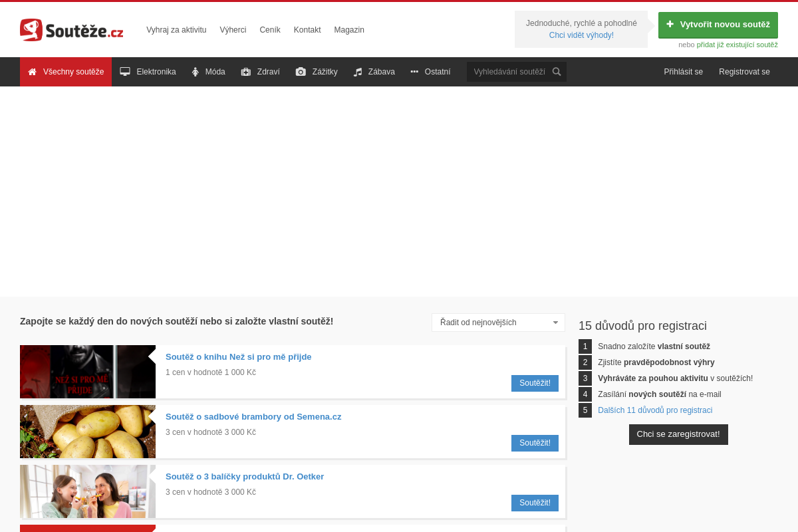
Task: Open the Řadit od nejnovějších dropdown
Action: tap(498, 323)
